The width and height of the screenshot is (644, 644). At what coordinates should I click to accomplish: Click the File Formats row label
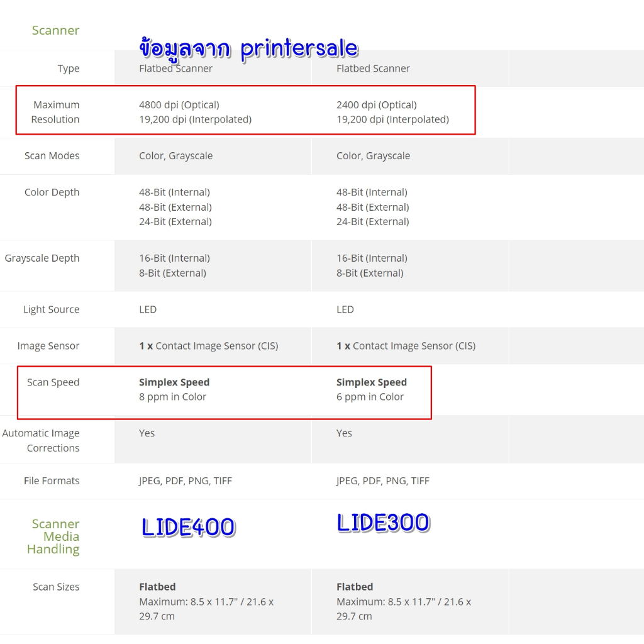(52, 481)
